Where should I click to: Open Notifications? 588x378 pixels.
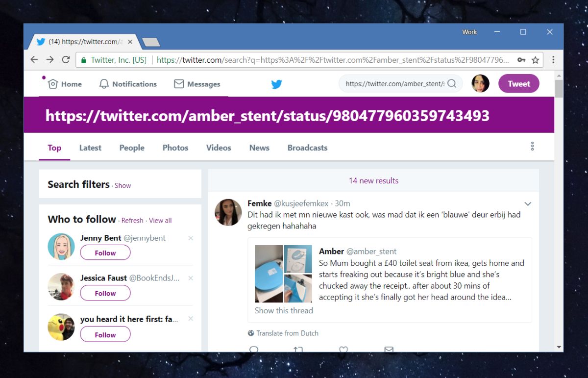point(128,84)
